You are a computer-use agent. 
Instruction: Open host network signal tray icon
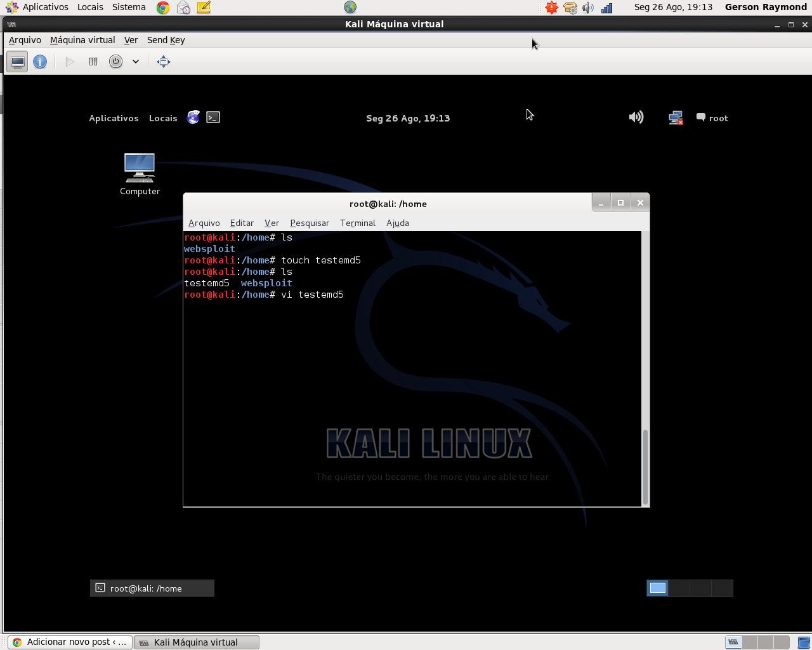tap(607, 8)
